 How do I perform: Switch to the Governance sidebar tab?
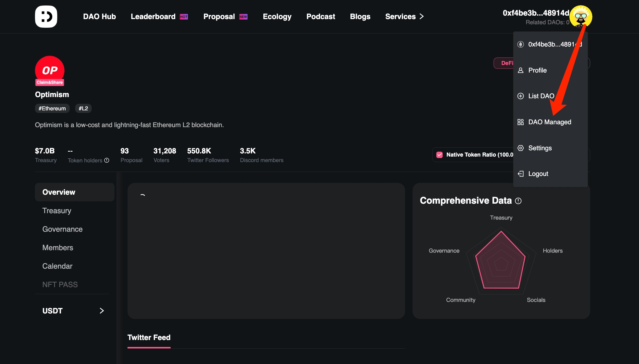click(62, 229)
